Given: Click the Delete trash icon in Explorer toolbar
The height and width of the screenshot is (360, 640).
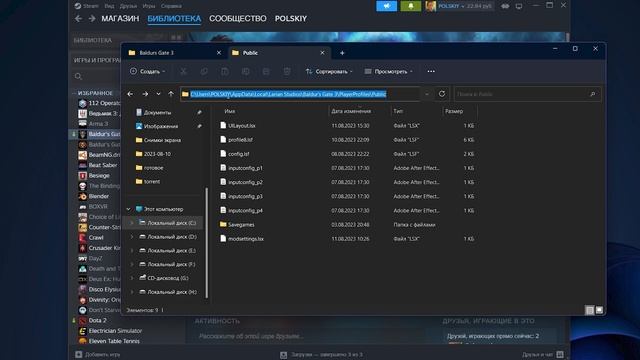Looking at the screenshot, I should coord(287,71).
